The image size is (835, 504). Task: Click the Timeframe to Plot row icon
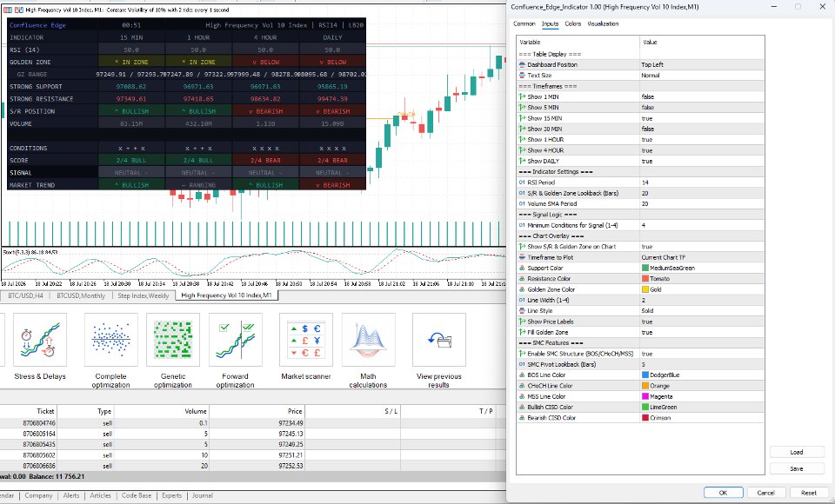click(x=522, y=257)
